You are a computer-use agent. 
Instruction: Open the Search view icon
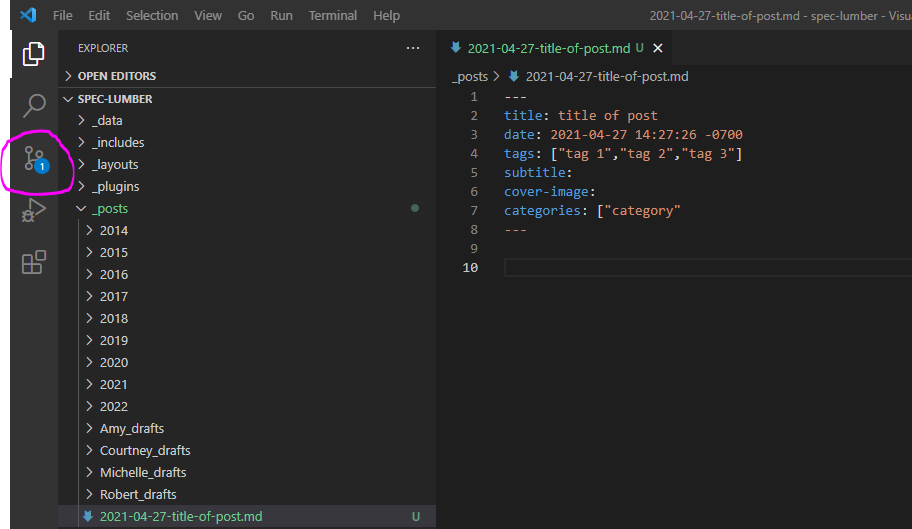[x=34, y=105]
